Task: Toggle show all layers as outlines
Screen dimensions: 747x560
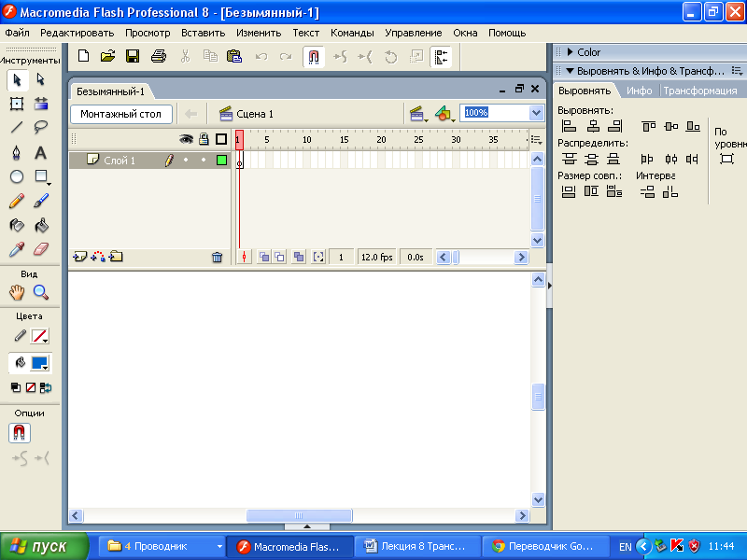Action: click(x=221, y=139)
